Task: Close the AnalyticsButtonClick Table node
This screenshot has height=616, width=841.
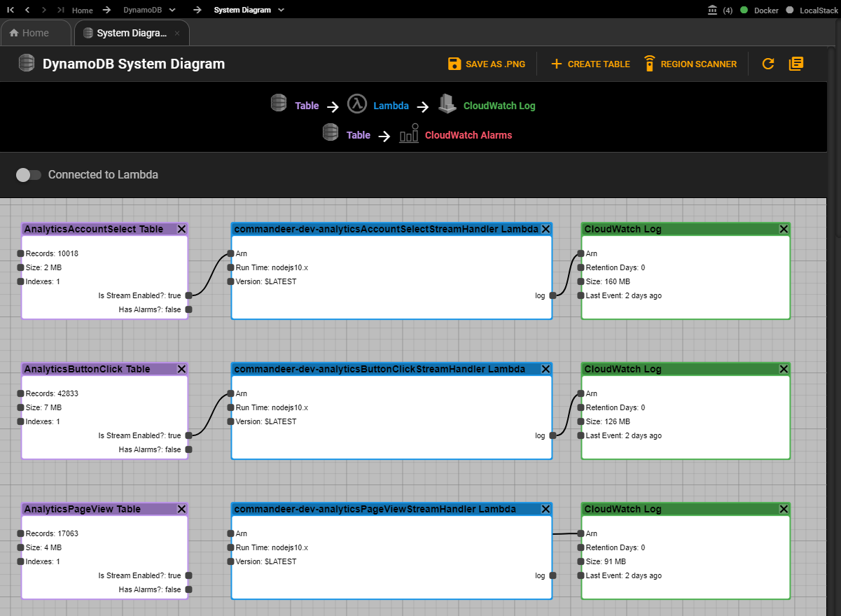Action: [x=181, y=369]
